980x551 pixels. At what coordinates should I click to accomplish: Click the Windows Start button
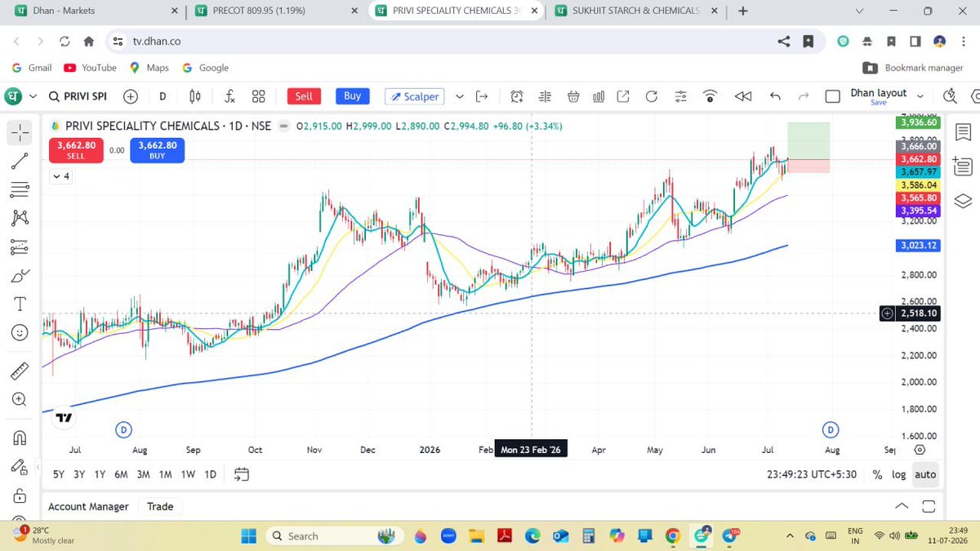tap(249, 536)
